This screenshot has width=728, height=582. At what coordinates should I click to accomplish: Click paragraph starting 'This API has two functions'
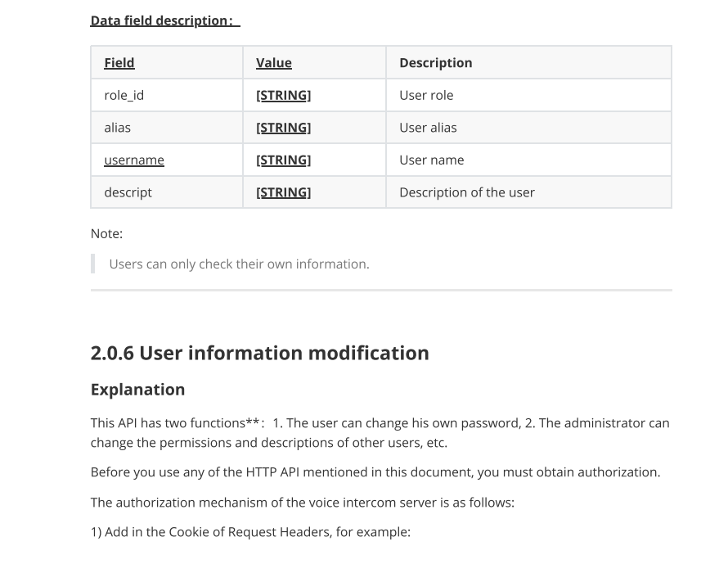click(380, 432)
